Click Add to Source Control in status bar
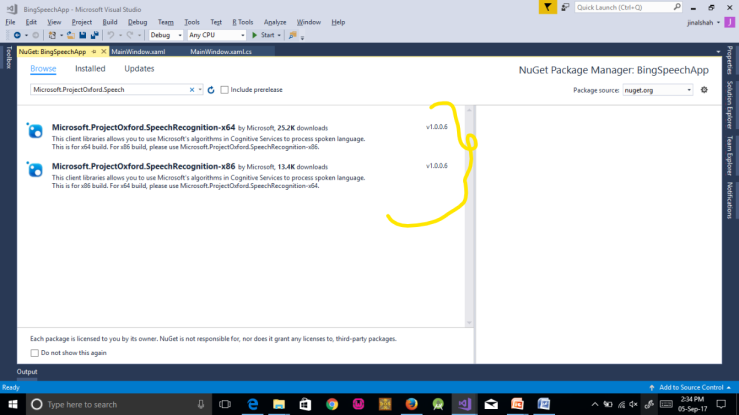Viewport: 739px width, 415px height. (689, 387)
